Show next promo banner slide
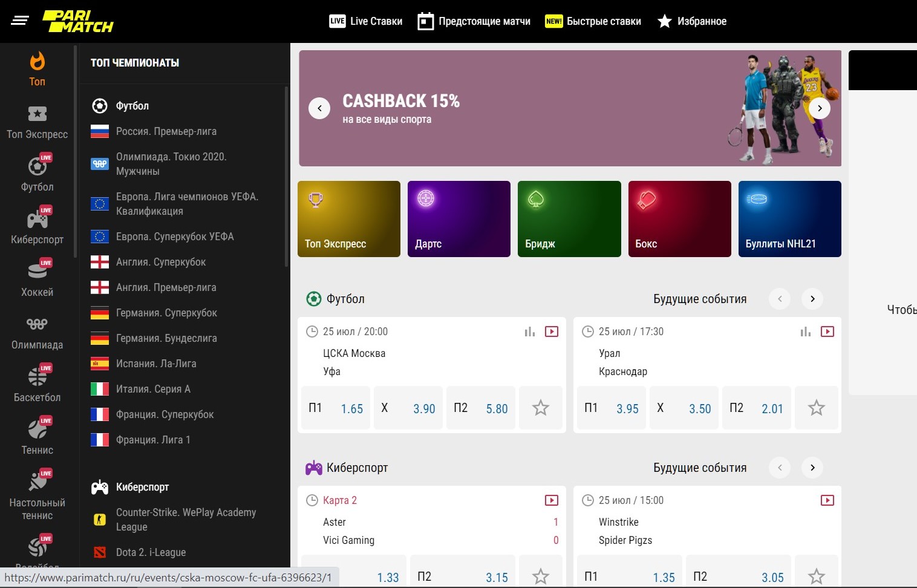Screen dimensions: 917x588 point(820,108)
